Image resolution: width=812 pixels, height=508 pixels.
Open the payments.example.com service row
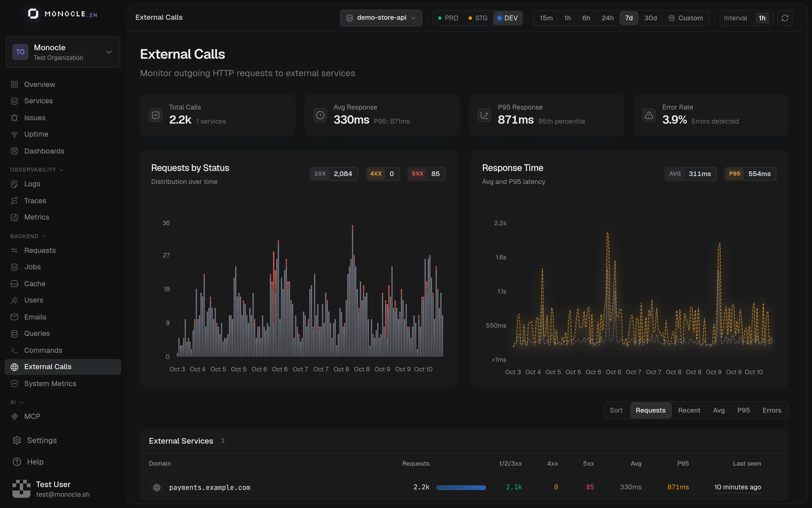464,487
